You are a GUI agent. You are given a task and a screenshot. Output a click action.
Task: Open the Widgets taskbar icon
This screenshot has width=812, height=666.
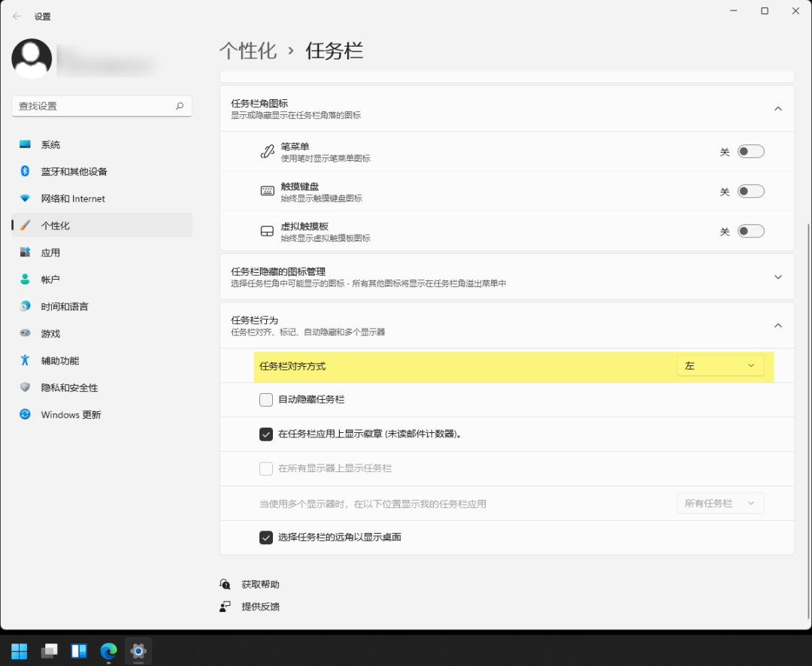pyautogui.click(x=79, y=650)
